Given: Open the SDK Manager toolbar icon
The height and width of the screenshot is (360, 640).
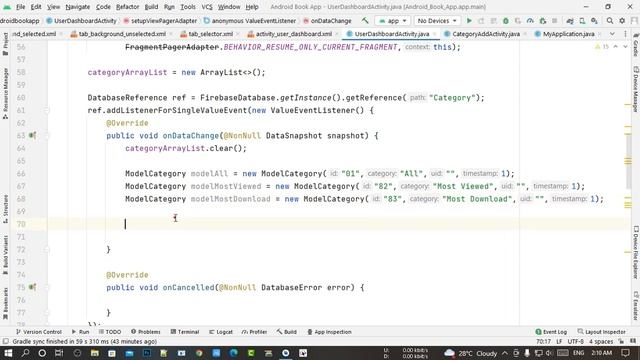Looking at the screenshot, I should click(594, 20).
